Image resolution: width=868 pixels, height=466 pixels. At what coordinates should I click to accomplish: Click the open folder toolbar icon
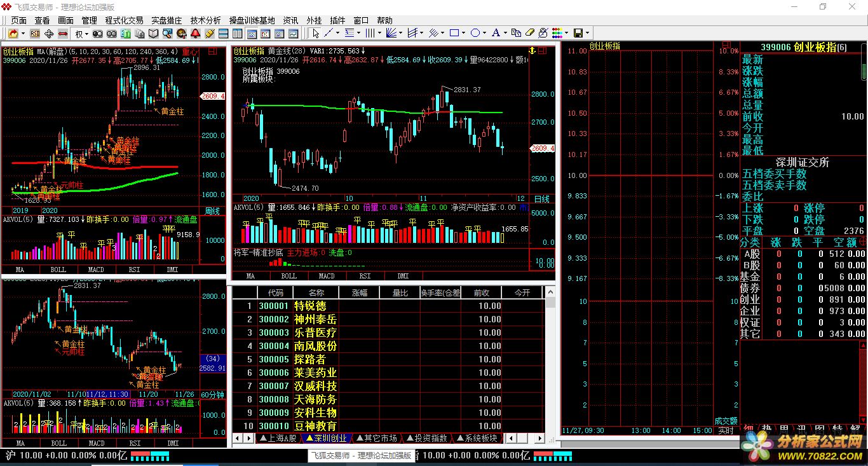click(13, 34)
